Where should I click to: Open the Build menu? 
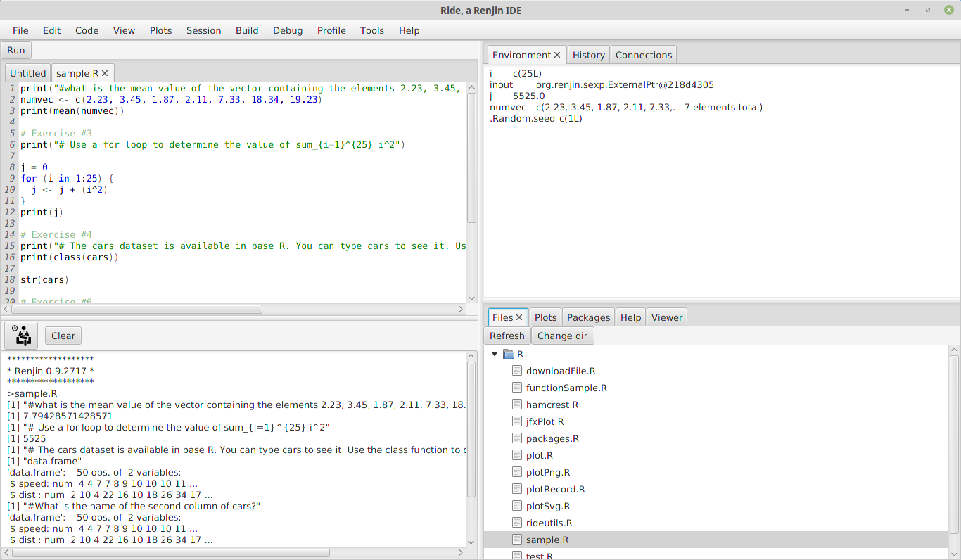pos(247,30)
